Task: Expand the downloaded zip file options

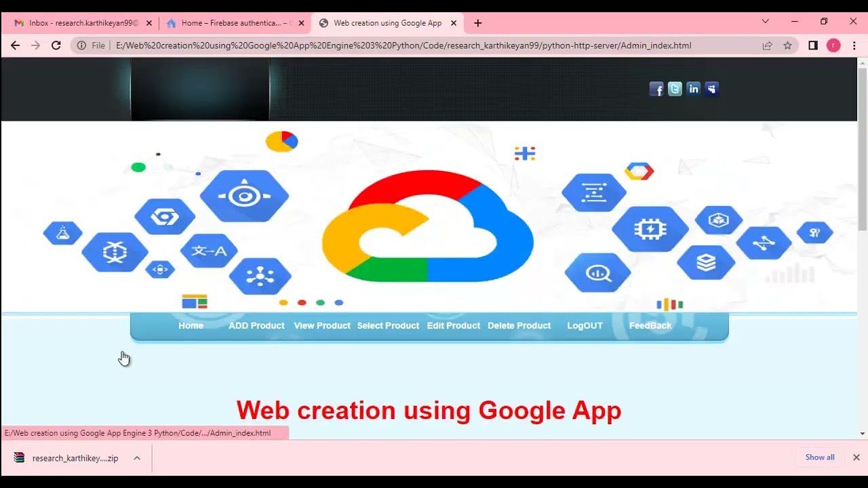Action: (137, 458)
